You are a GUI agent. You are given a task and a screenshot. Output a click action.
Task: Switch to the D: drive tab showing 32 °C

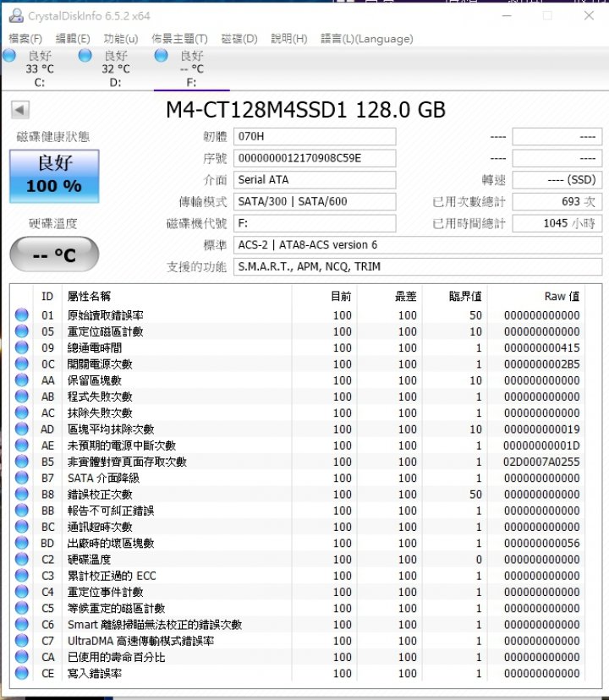click(x=116, y=69)
